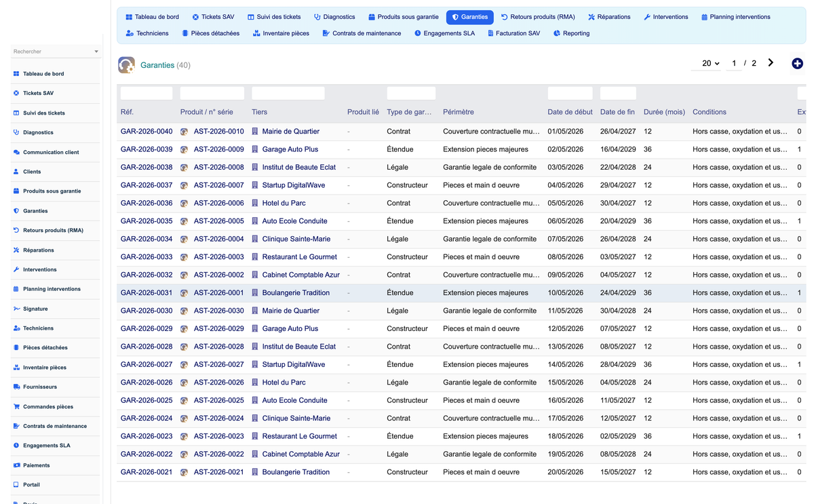Click the page number input field
The width and height of the screenshot is (814, 504).
coord(733,63)
